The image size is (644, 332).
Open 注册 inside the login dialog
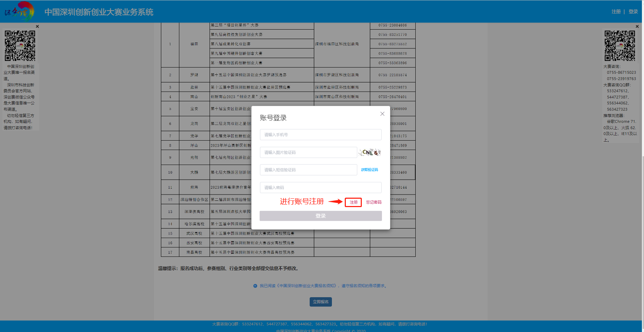[353, 202]
